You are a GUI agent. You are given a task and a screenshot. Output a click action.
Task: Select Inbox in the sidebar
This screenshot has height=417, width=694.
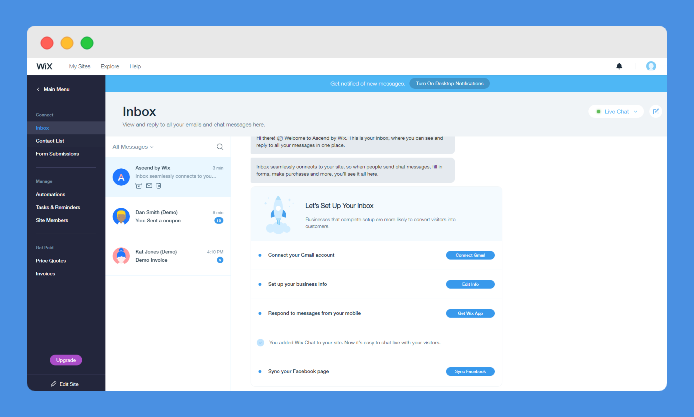tap(66, 128)
